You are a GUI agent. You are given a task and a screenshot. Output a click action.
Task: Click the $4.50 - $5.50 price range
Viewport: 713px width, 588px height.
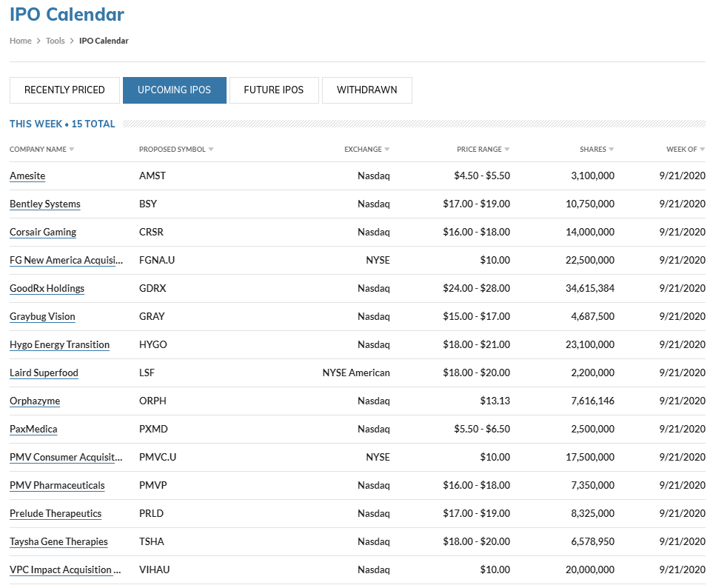pos(482,176)
